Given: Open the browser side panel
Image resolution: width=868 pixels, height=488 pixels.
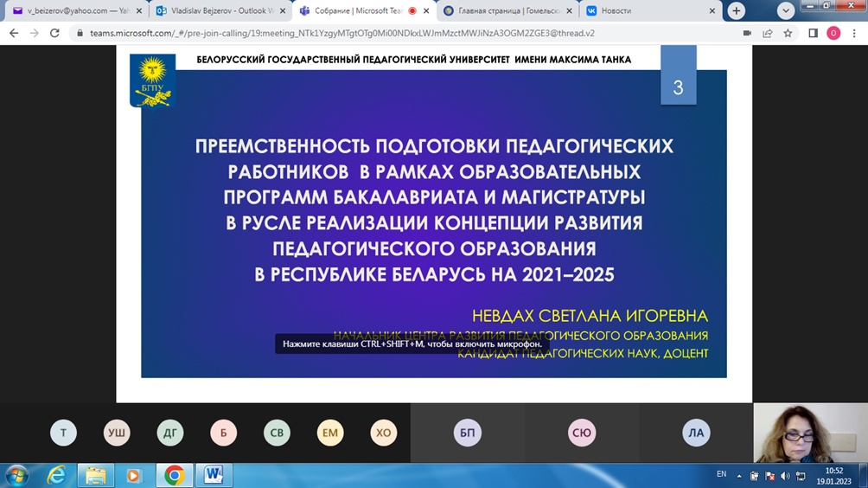Looking at the screenshot, I should [x=813, y=33].
